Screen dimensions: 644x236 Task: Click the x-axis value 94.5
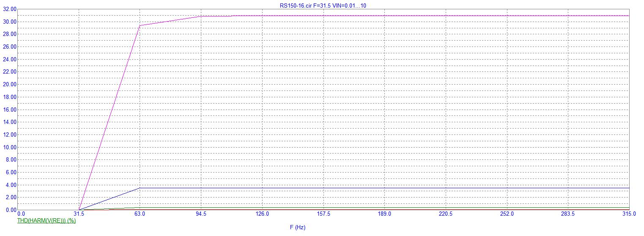(x=201, y=214)
